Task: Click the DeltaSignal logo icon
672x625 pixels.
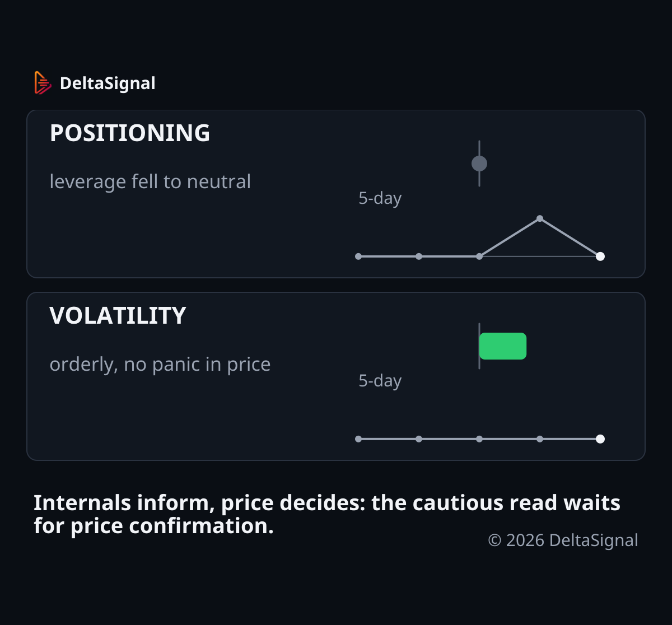Action: click(43, 83)
